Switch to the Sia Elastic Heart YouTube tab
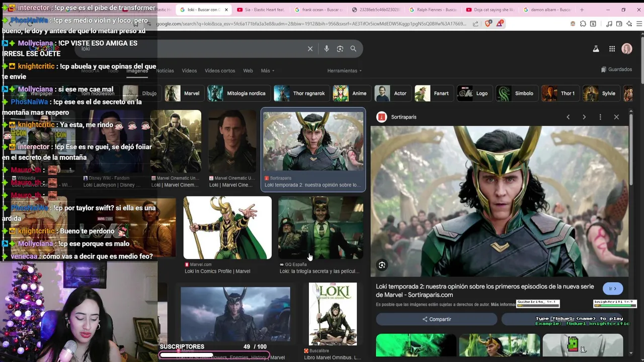This screenshot has height=362, width=644. (x=260, y=10)
